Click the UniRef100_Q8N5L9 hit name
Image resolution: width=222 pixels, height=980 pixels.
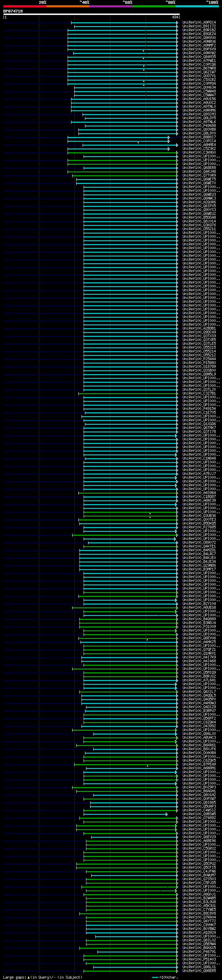199,374
